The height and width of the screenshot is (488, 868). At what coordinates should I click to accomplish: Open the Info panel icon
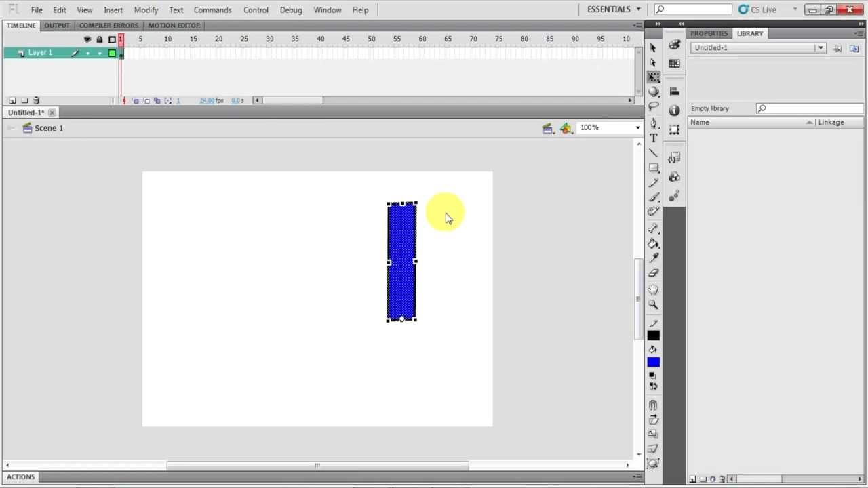click(674, 110)
